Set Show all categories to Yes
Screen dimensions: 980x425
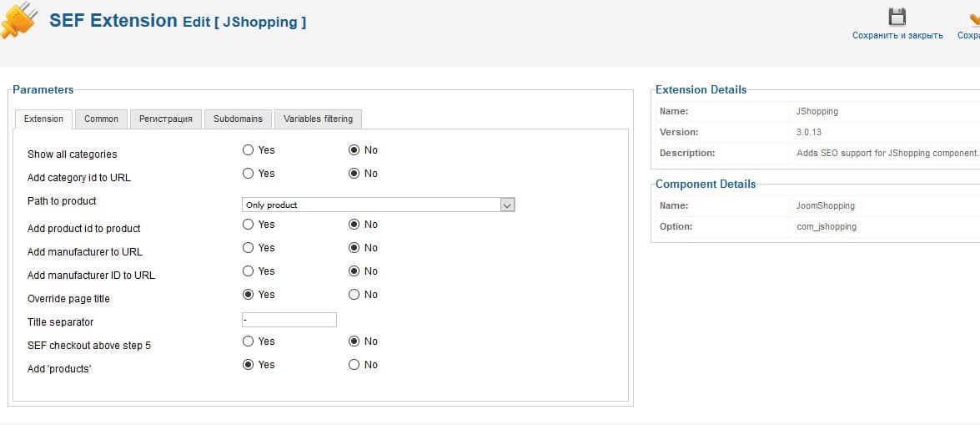click(248, 150)
